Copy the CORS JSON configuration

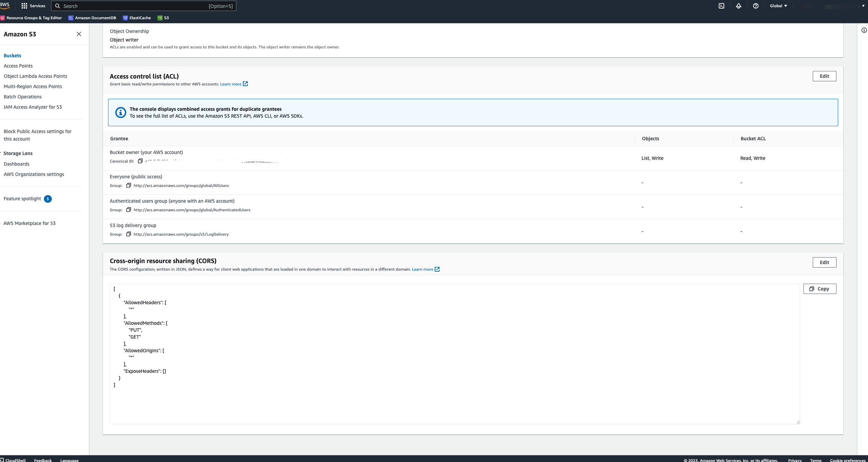coord(820,289)
